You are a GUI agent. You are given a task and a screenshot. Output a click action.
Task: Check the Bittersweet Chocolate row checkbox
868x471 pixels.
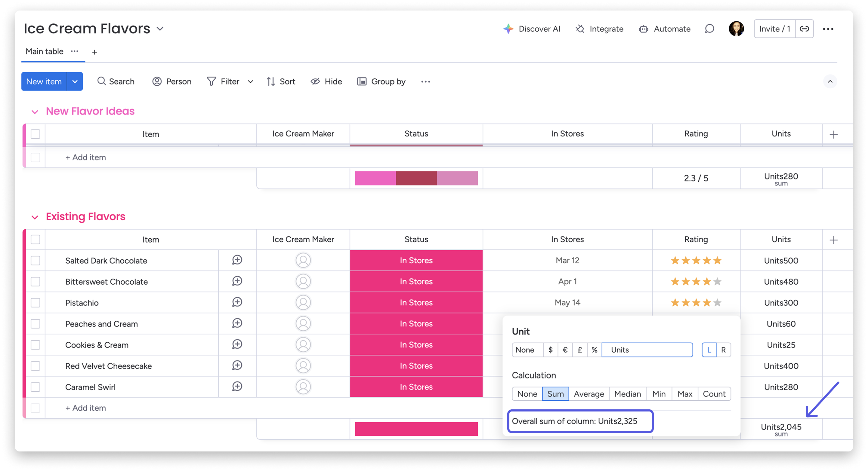click(36, 282)
